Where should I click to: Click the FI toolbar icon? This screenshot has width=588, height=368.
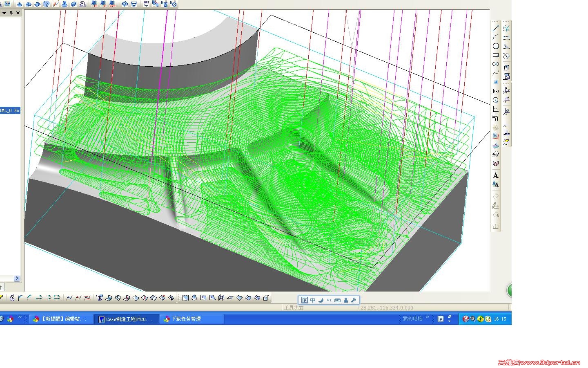[95, 4]
